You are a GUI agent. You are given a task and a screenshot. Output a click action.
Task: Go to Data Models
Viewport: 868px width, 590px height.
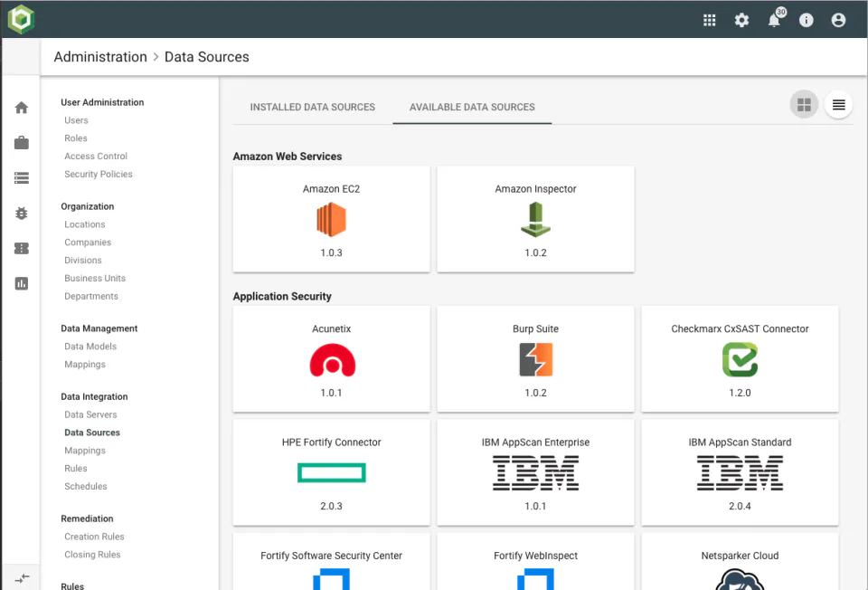pyautogui.click(x=90, y=347)
